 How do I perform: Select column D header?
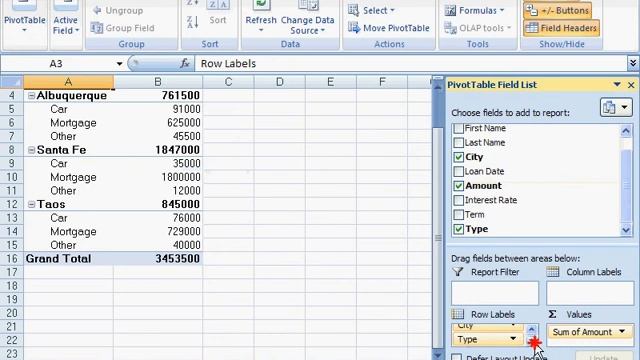point(280,82)
